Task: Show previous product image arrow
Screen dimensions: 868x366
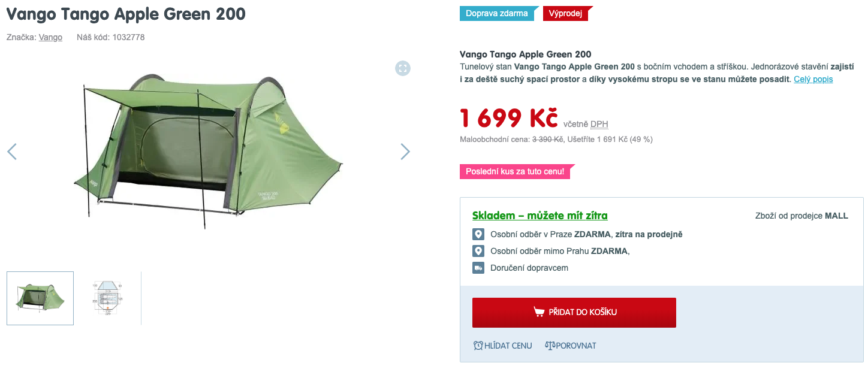Action: click(x=12, y=152)
